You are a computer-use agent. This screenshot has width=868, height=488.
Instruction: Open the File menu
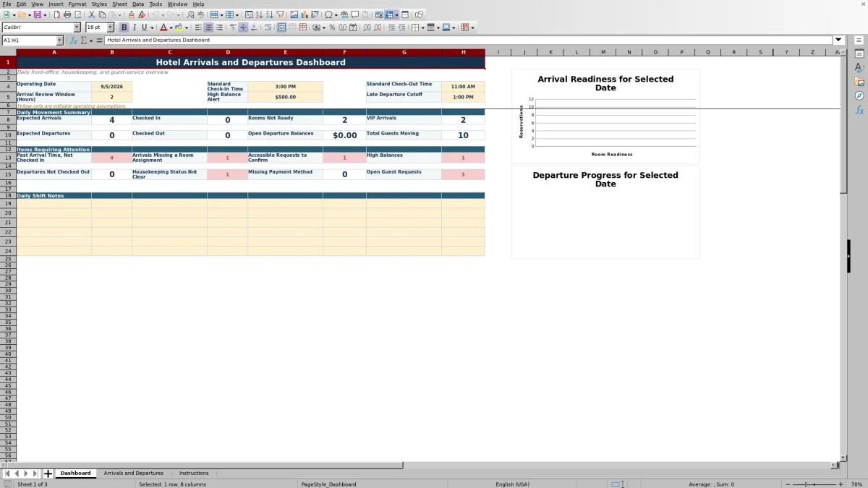tap(7, 4)
